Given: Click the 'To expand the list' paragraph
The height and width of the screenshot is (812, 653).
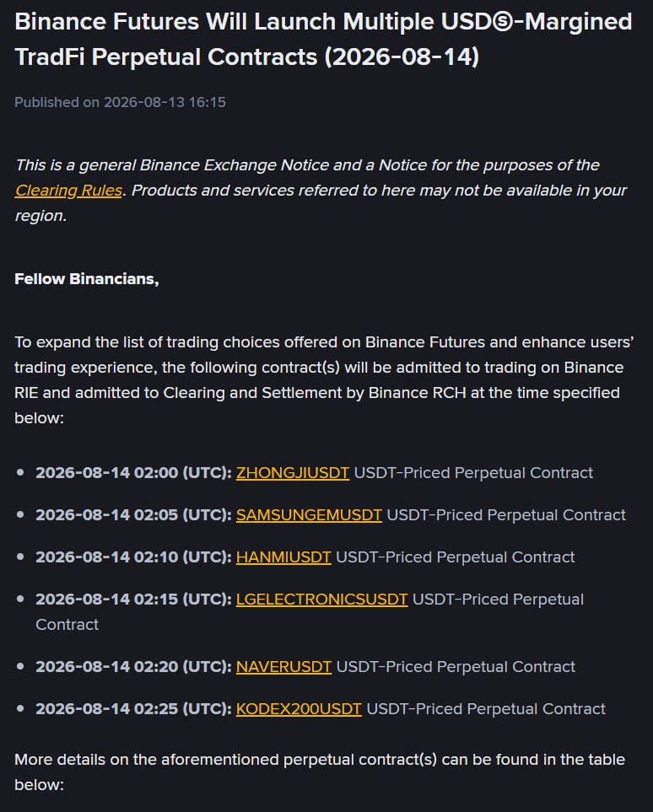Looking at the screenshot, I should click(x=324, y=379).
